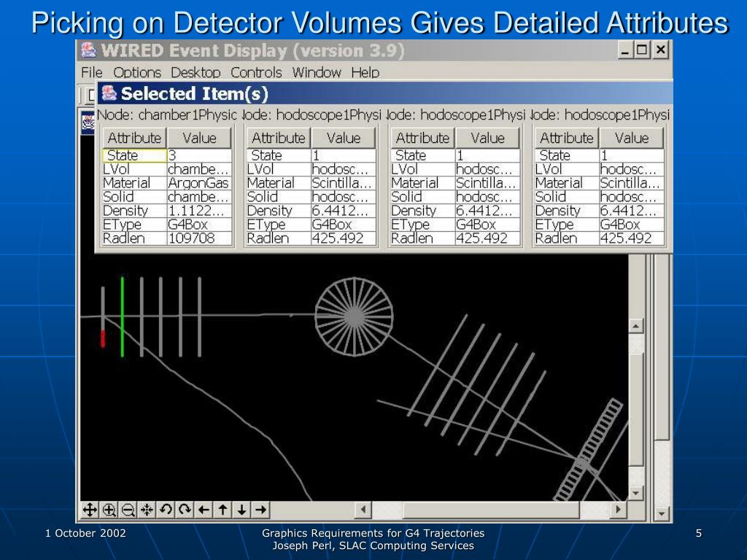The height and width of the screenshot is (560, 747).
Task: Select '6.4412...' Density in second table
Action: [x=344, y=211]
